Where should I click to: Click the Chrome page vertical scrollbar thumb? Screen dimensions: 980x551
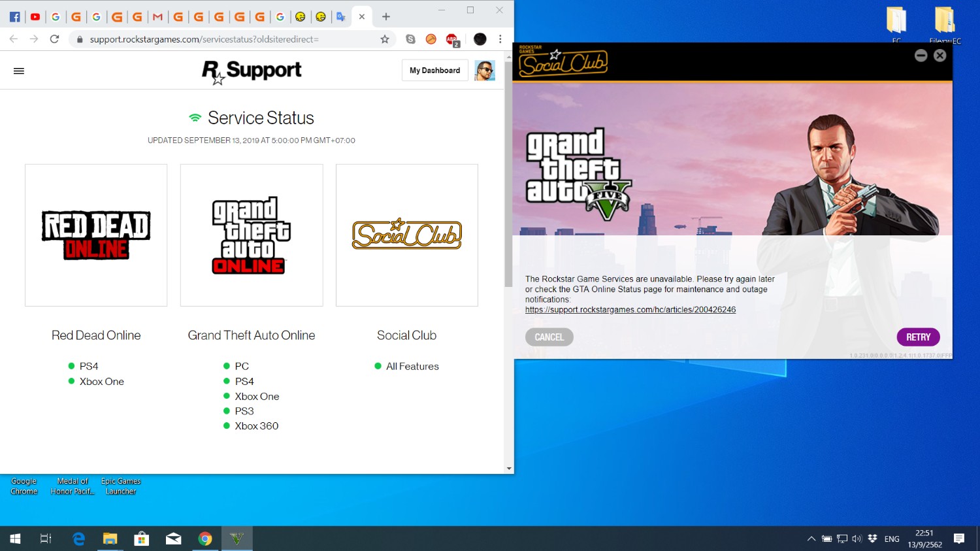coord(508,175)
